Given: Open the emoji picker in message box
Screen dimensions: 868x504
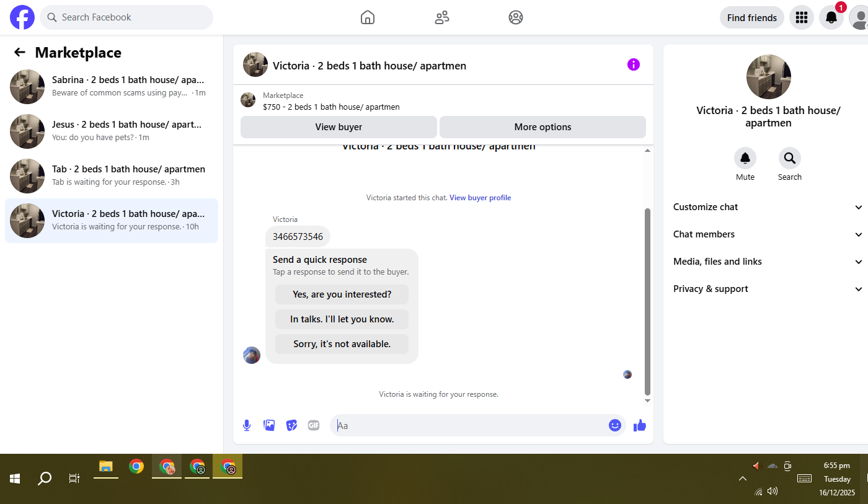Looking at the screenshot, I should pyautogui.click(x=615, y=425).
